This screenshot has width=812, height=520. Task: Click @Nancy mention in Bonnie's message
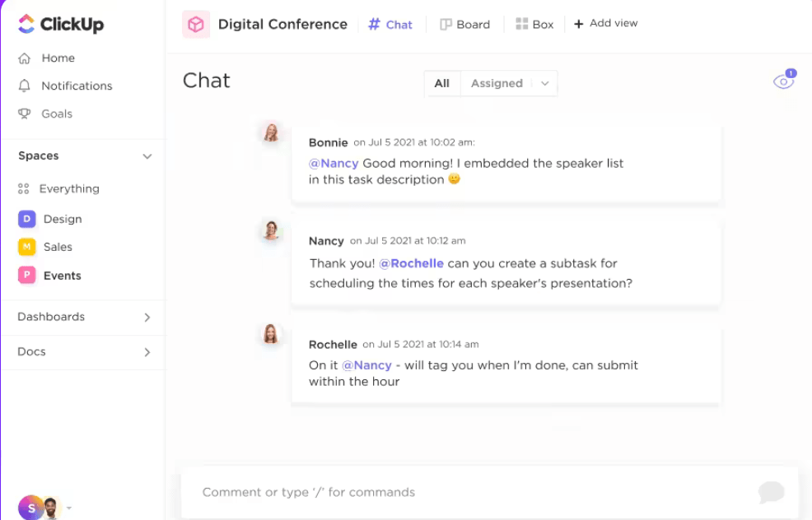pos(334,164)
